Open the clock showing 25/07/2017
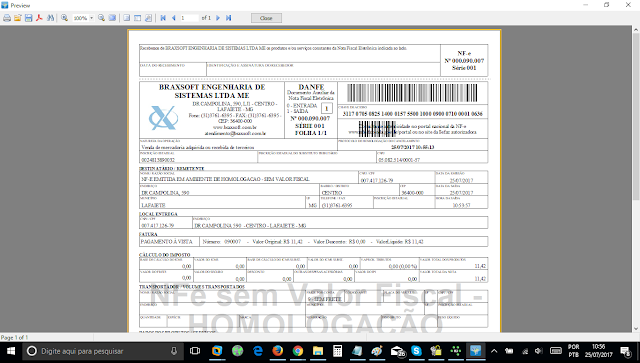The height and width of the screenshot is (363, 640). (598, 351)
